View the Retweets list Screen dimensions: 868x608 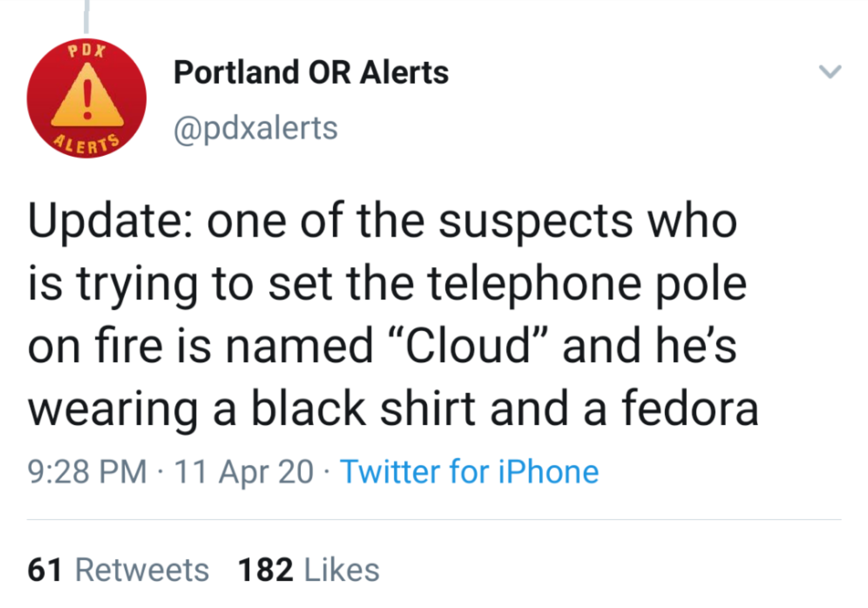[x=142, y=569]
